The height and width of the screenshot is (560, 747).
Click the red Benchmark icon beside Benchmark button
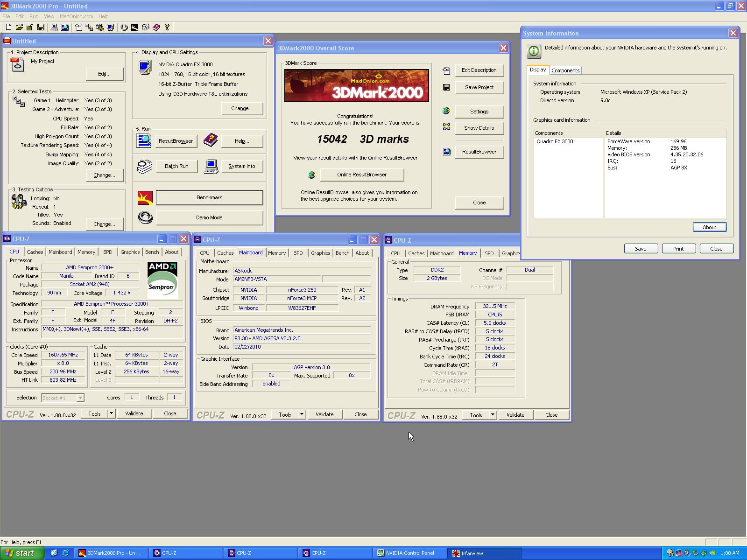145,198
